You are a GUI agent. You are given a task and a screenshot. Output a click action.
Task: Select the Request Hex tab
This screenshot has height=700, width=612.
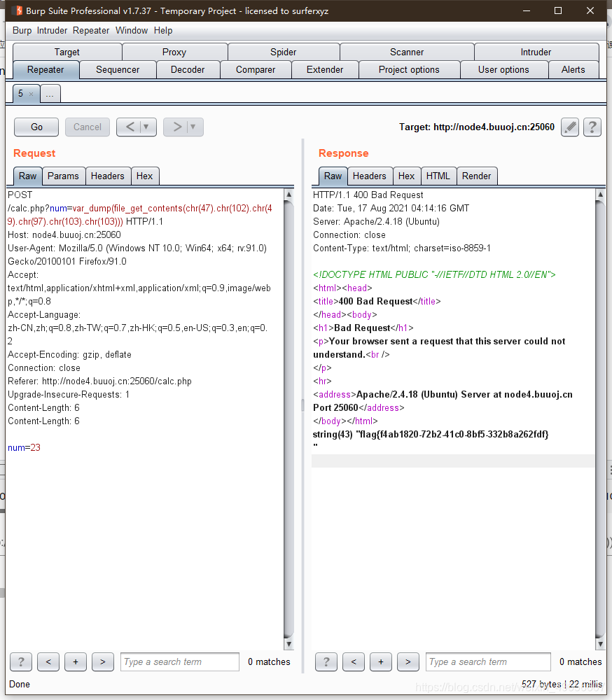(145, 176)
